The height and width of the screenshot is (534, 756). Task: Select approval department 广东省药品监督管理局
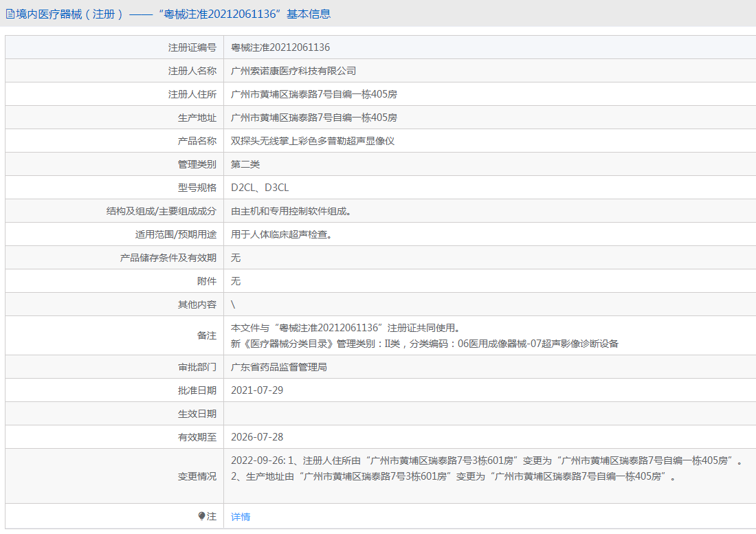click(x=278, y=367)
